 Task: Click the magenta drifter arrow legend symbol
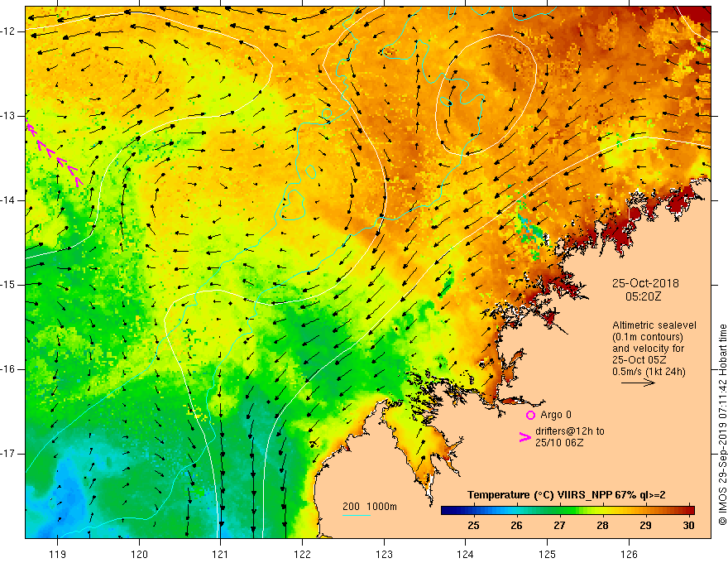tap(524, 437)
